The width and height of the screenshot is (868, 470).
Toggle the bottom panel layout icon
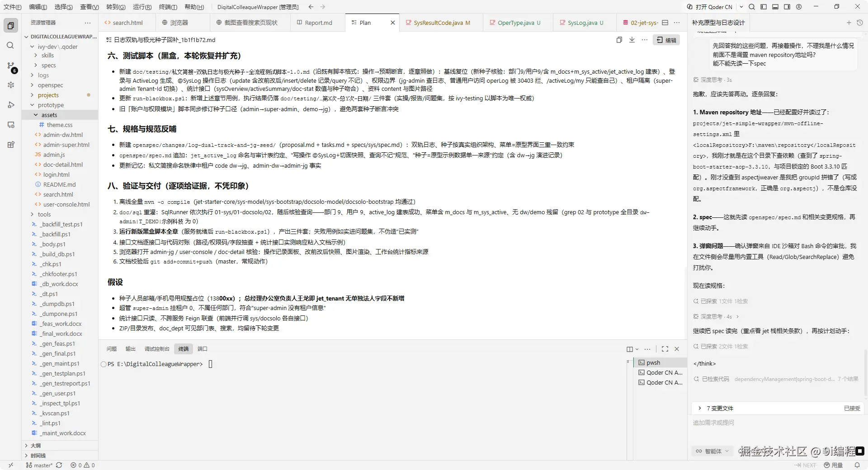775,7
